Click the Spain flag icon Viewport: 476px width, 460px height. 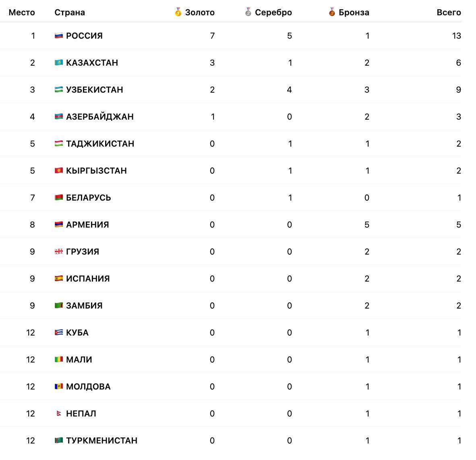click(x=59, y=279)
